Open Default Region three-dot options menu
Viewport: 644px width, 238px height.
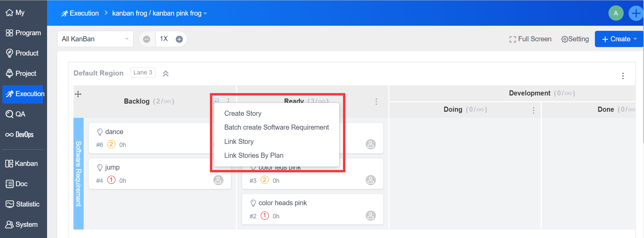tap(623, 76)
